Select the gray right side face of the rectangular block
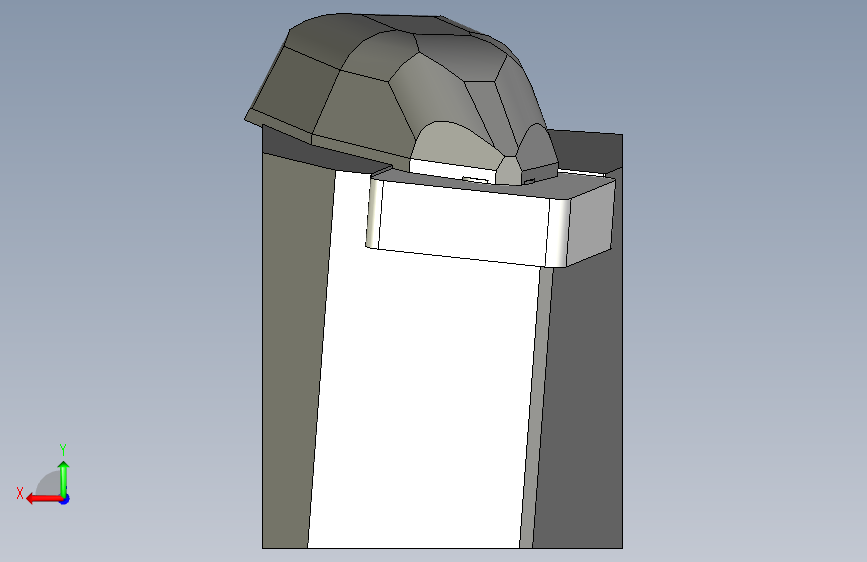Screen dimensions: 867x562 (x=591, y=223)
